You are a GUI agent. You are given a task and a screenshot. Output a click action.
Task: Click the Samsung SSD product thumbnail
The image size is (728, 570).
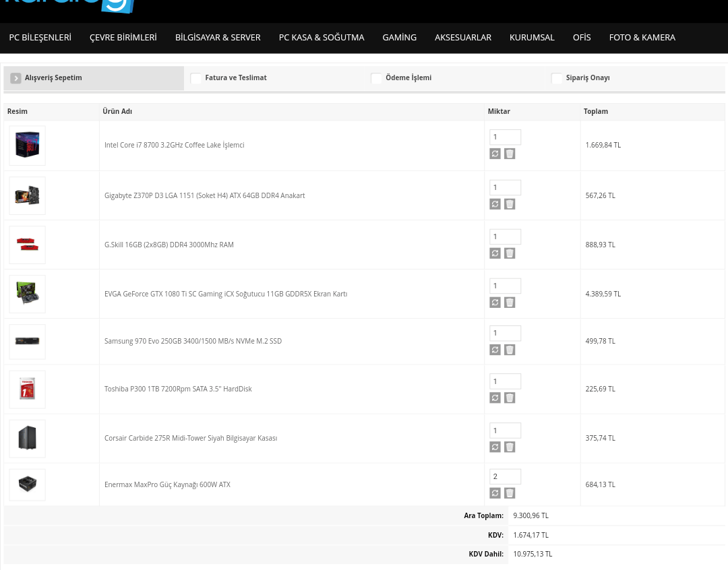tap(28, 342)
